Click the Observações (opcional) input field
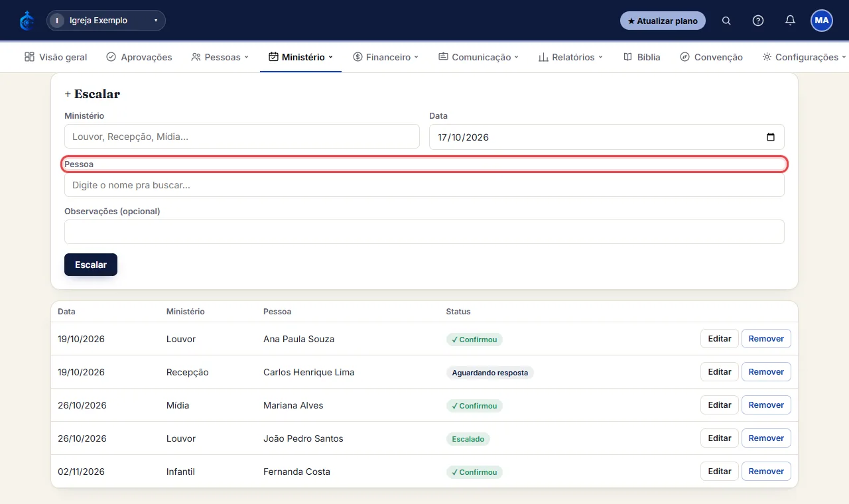 [x=424, y=231]
